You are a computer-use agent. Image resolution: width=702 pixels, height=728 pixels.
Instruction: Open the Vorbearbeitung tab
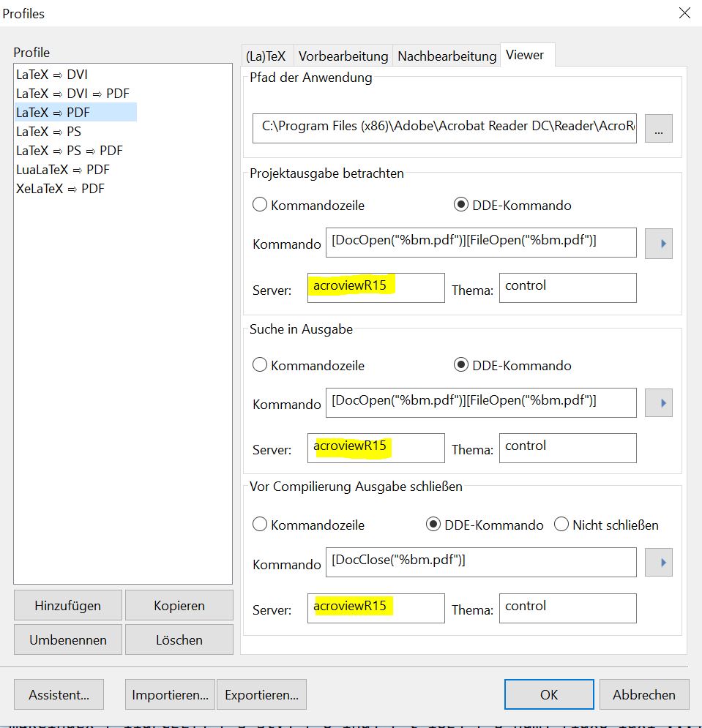343,56
